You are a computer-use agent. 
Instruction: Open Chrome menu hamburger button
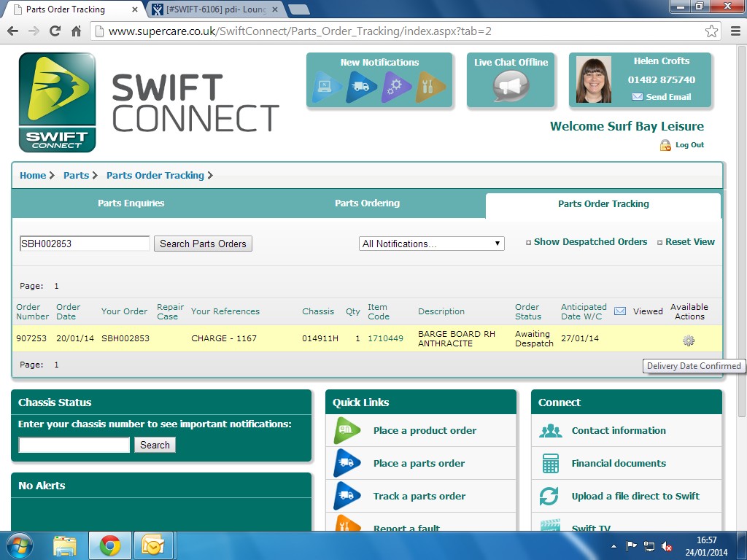tap(735, 31)
